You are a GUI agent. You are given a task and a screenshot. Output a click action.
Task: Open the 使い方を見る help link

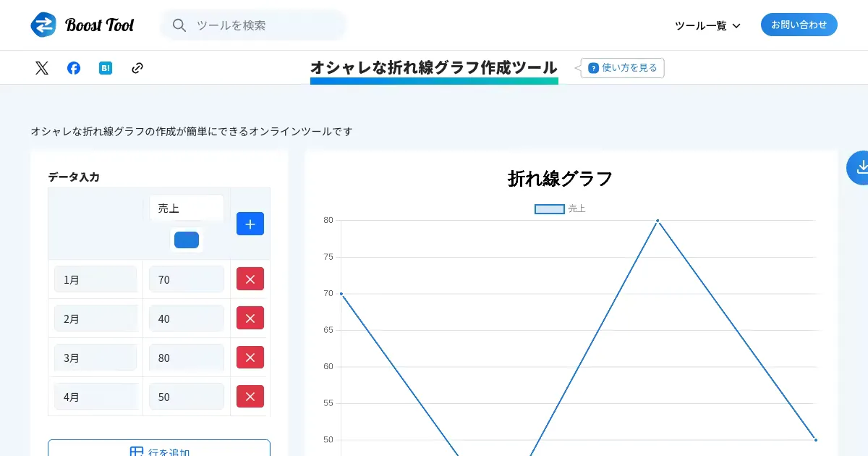[x=623, y=68]
